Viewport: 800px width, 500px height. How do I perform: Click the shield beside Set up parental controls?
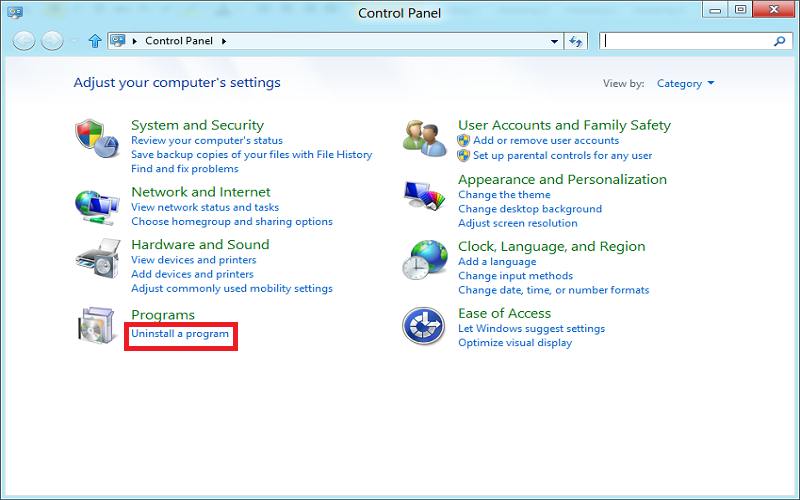[463, 155]
